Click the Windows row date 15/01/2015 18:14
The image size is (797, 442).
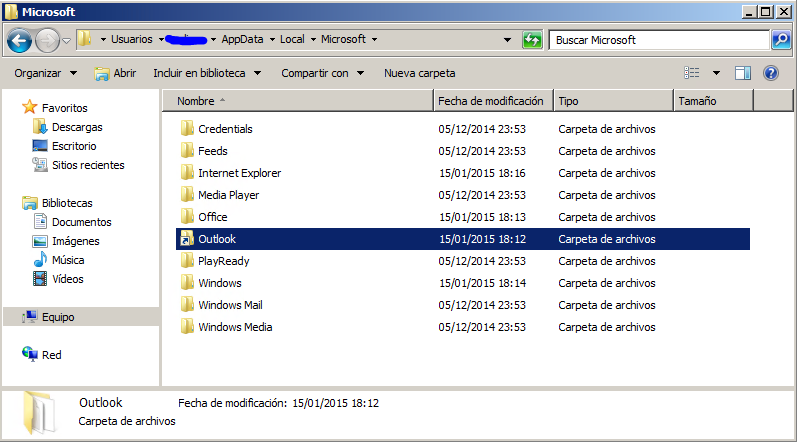pyautogui.click(x=482, y=282)
